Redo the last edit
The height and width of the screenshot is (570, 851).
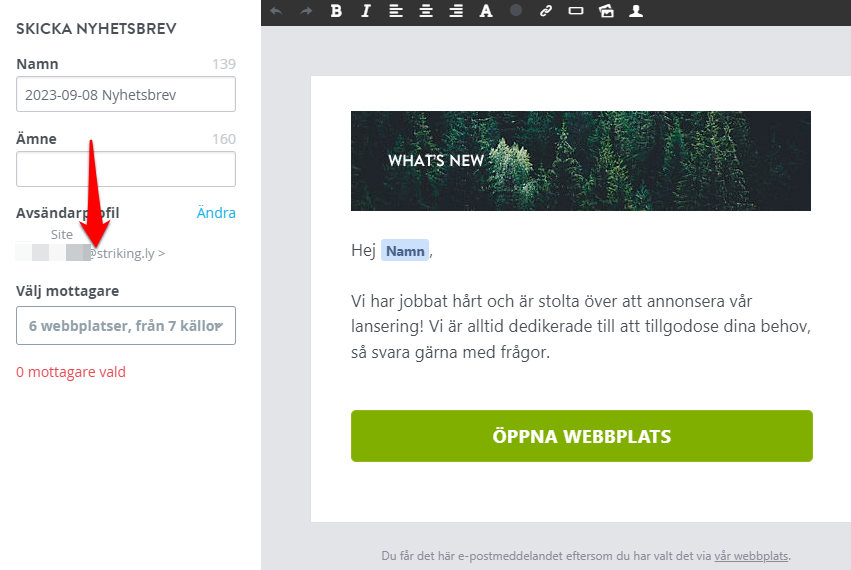[x=306, y=11]
